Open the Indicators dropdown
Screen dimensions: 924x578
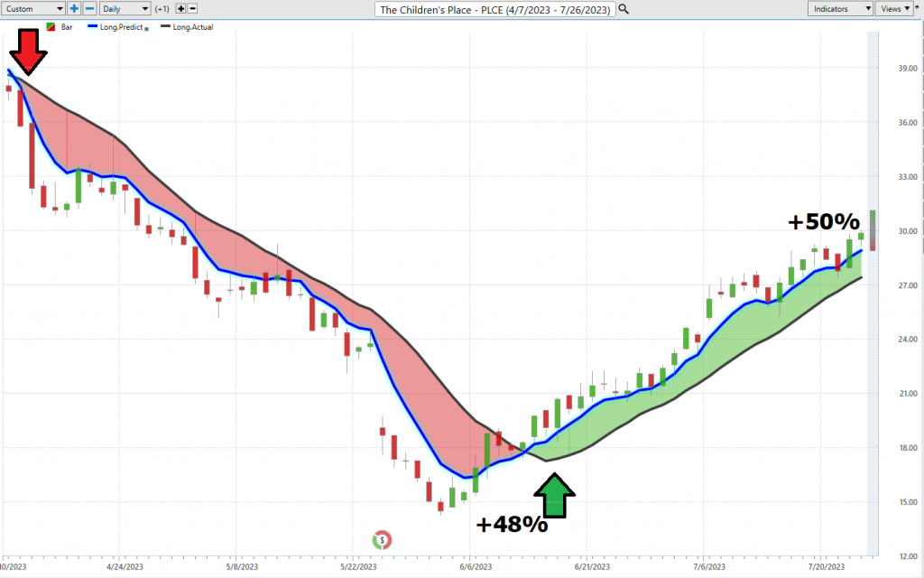tap(840, 9)
